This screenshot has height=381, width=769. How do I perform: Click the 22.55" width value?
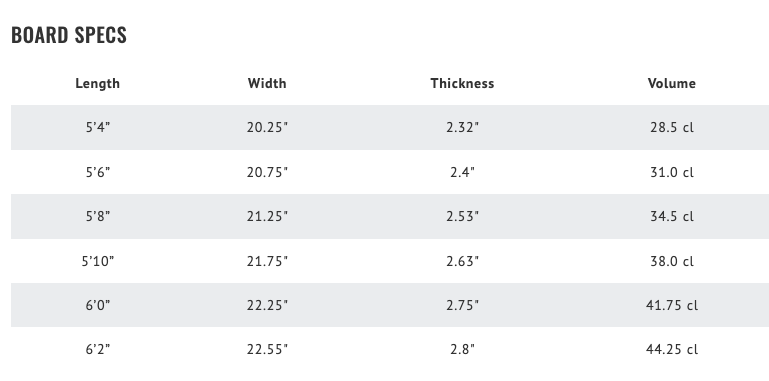(x=267, y=349)
